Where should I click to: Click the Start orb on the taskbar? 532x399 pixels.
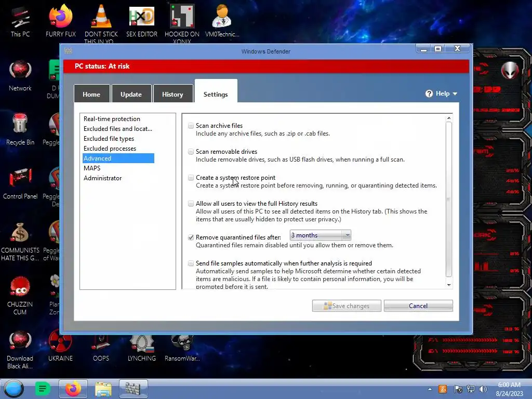pos(14,389)
